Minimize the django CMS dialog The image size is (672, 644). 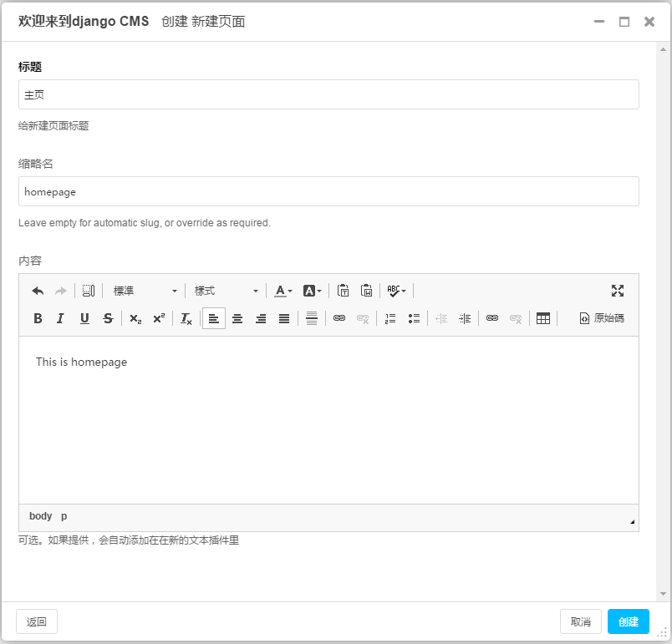point(599,22)
